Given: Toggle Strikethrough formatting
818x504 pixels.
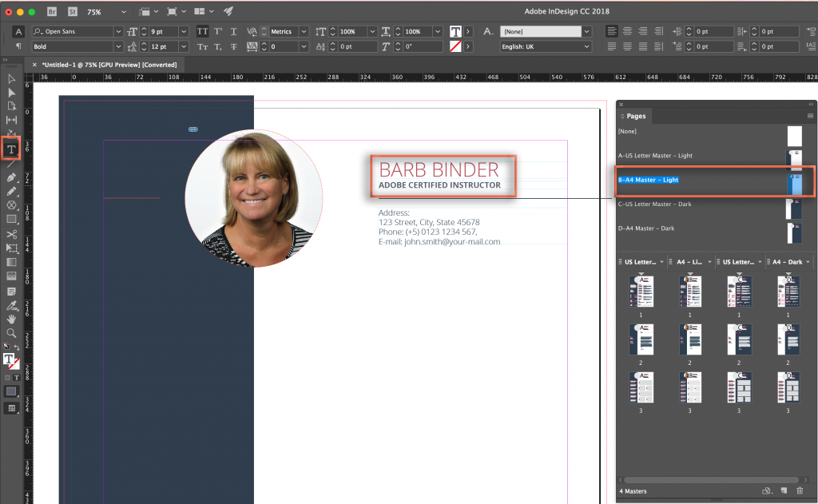Looking at the screenshot, I should click(x=232, y=46).
